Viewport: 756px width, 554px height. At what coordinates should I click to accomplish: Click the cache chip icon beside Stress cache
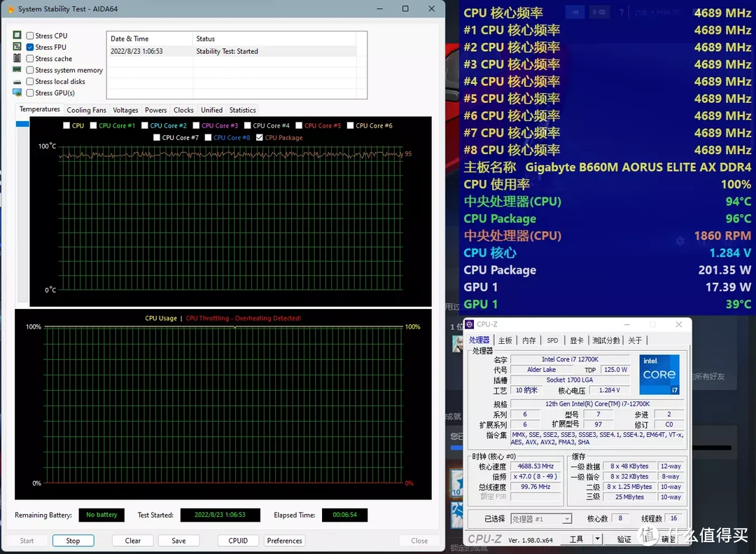[17, 59]
